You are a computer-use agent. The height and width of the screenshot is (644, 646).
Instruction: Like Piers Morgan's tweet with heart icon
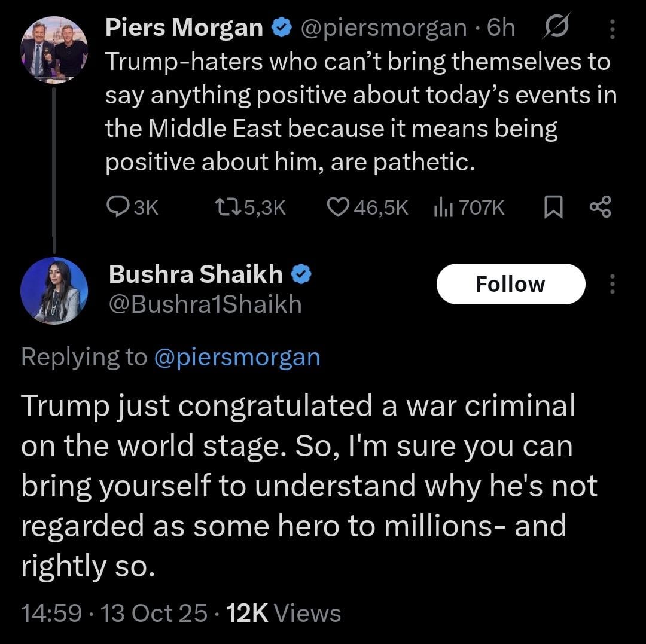[x=338, y=207]
